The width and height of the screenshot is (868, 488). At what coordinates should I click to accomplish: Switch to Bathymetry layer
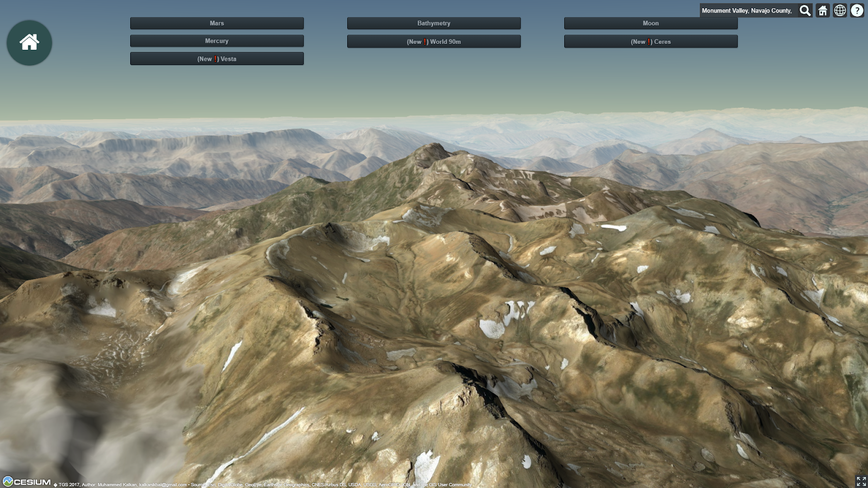click(x=434, y=23)
